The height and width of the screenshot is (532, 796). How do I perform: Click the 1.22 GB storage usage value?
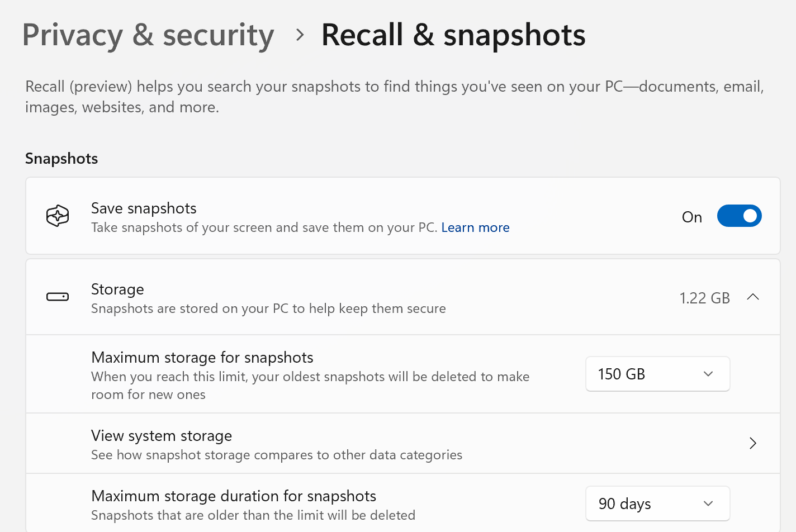click(704, 297)
